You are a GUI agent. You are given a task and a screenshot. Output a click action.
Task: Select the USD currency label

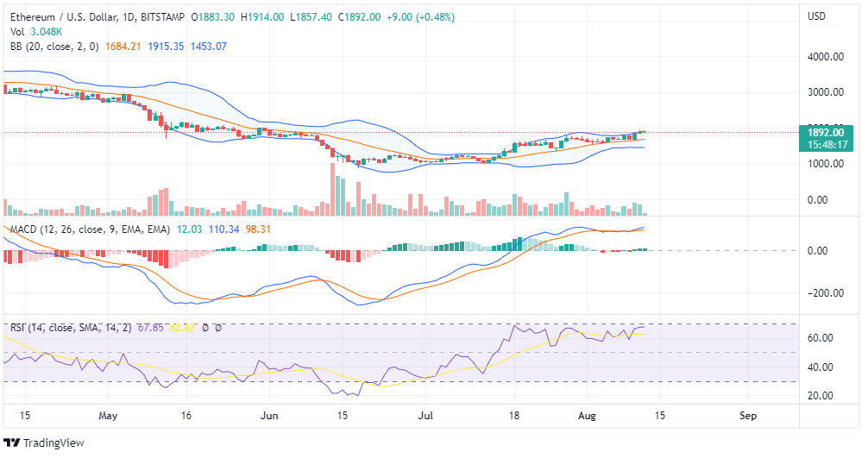tap(816, 17)
